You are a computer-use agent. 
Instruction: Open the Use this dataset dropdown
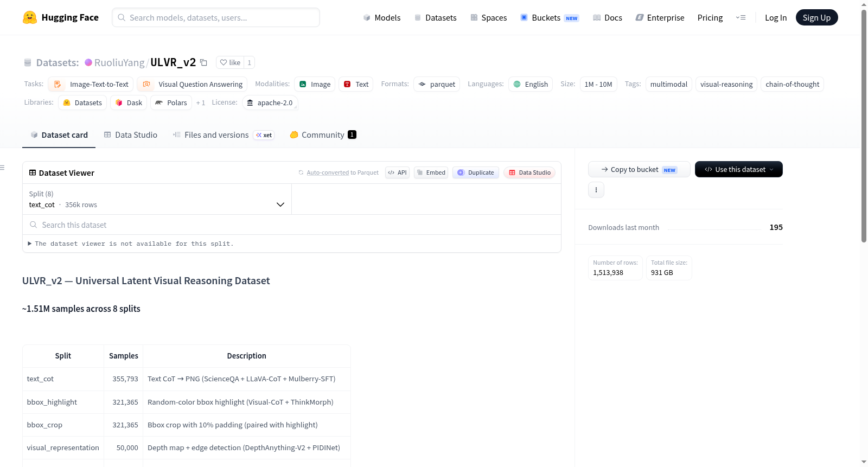tap(739, 169)
